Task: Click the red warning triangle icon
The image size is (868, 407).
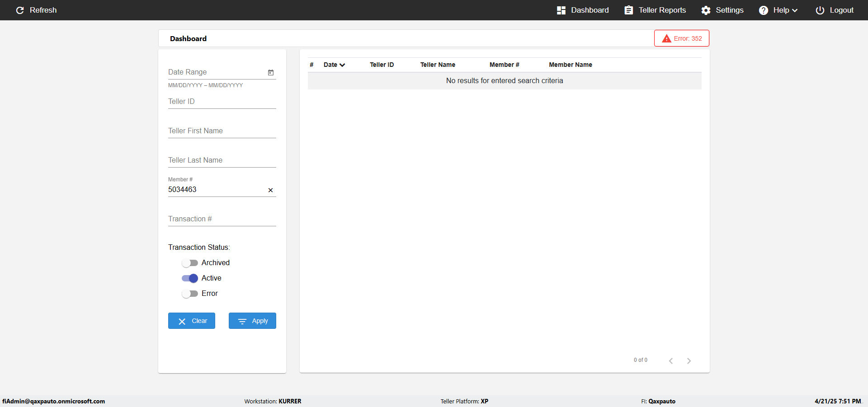Action: tap(666, 38)
